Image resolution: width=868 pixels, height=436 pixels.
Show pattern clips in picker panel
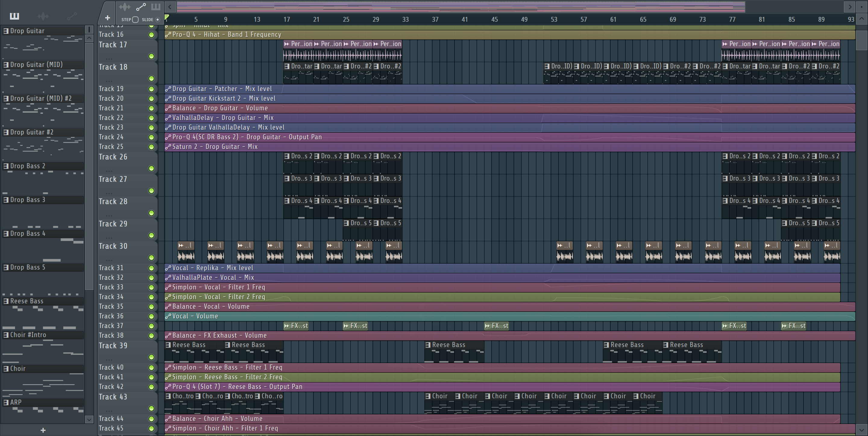(14, 16)
